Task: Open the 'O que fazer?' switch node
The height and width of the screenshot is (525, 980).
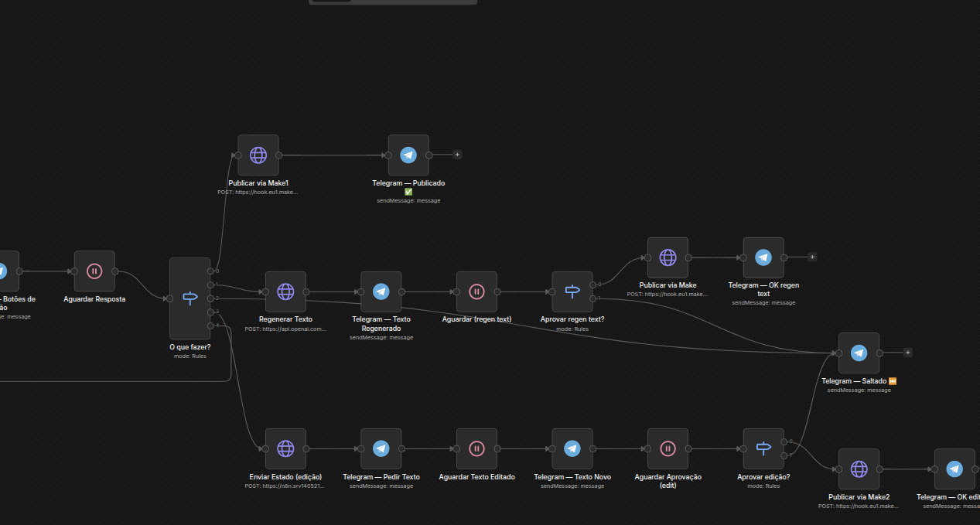Action: pos(190,298)
